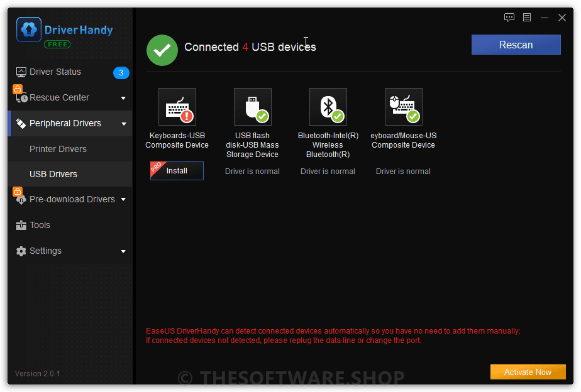The width and height of the screenshot is (581, 392).
Task: Click the Rescue Center clock icon
Action: (22, 98)
